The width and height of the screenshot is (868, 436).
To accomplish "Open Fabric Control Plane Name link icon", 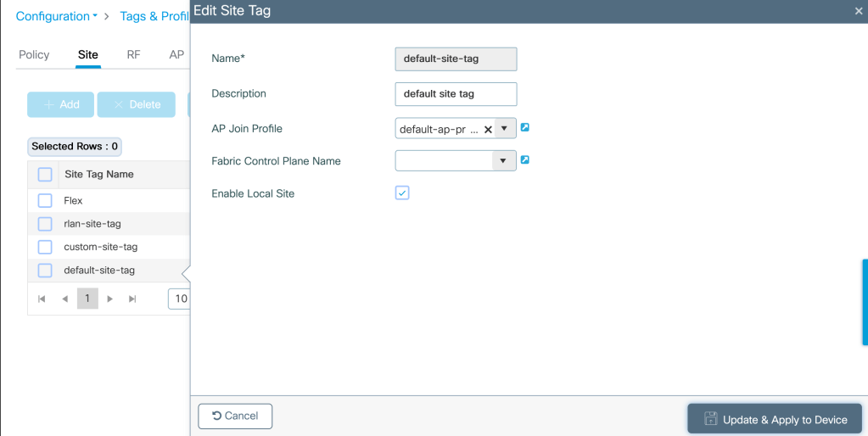I will pyautogui.click(x=525, y=159).
